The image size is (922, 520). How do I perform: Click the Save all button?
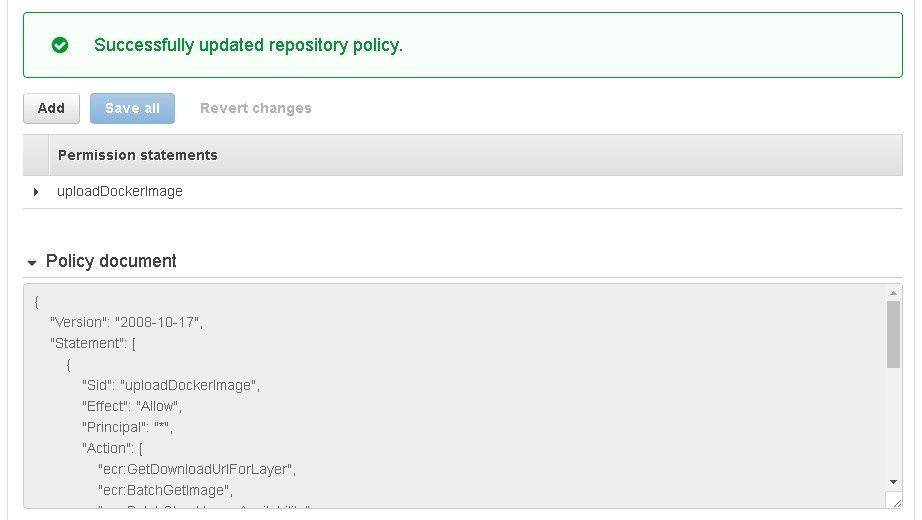click(132, 108)
